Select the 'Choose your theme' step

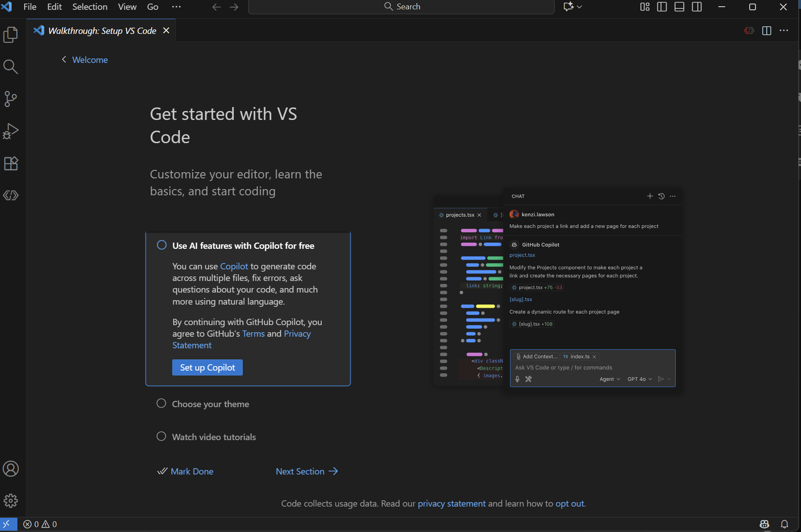210,404
